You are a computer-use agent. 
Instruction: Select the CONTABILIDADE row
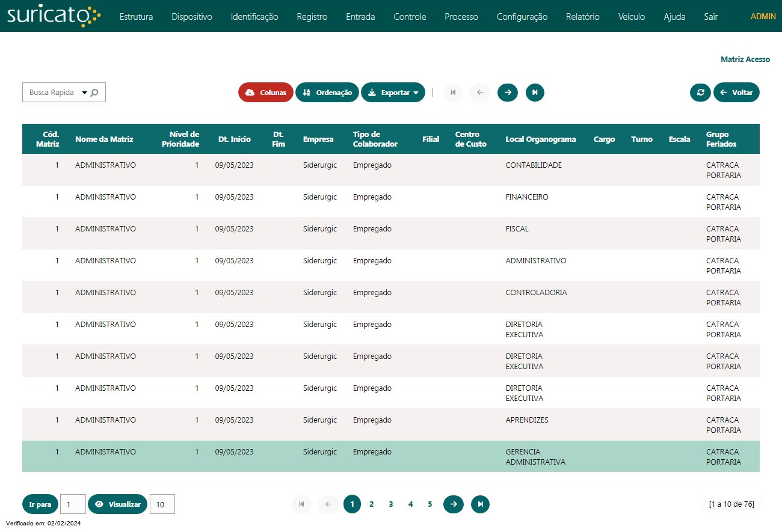point(391,170)
